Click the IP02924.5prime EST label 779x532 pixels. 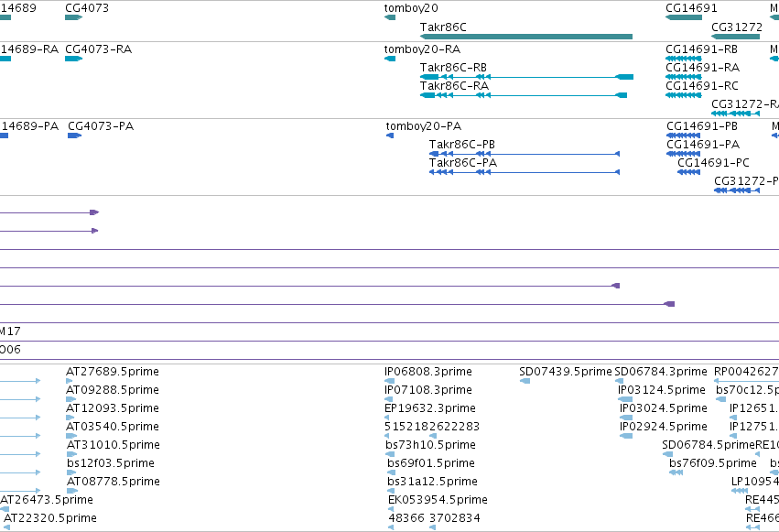click(x=664, y=428)
